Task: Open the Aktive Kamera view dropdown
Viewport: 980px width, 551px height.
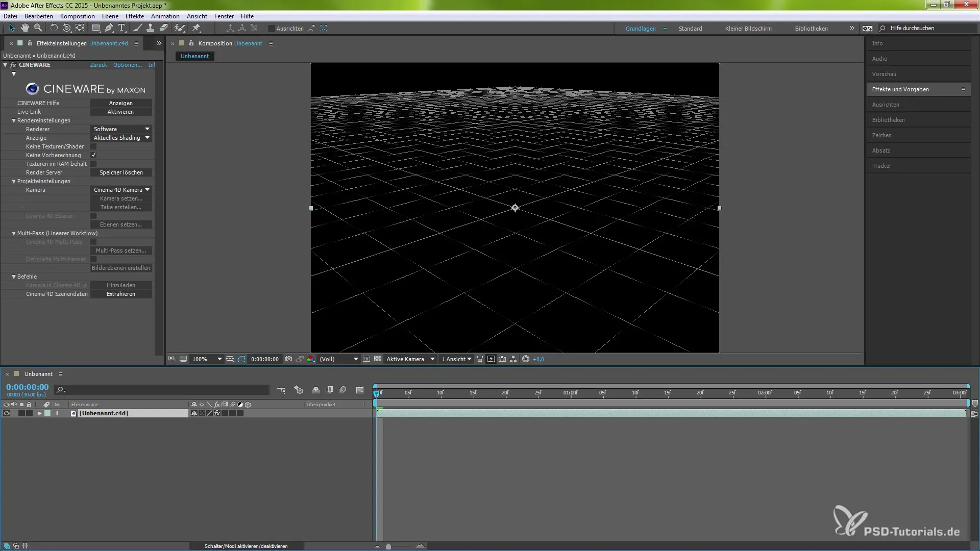Action: 410,359
